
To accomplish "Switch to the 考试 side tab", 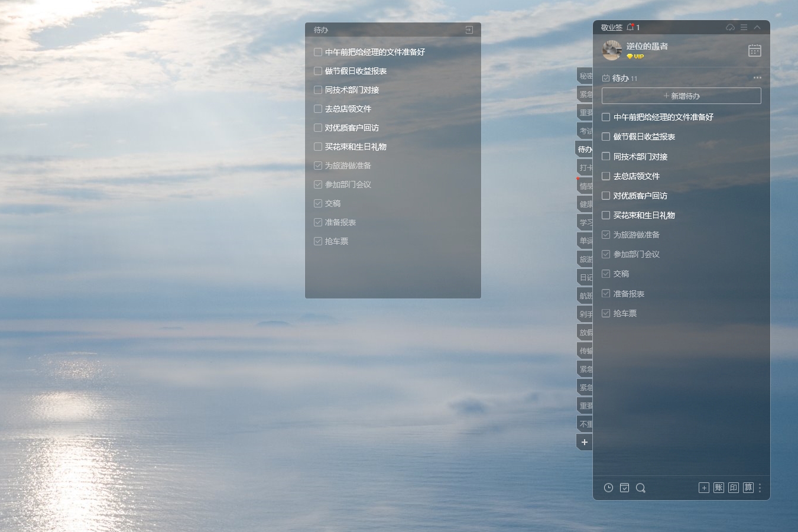I will pos(585,131).
